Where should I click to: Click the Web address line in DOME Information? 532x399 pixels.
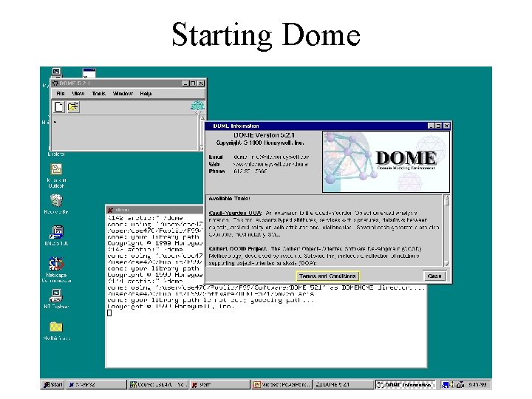tap(258, 164)
